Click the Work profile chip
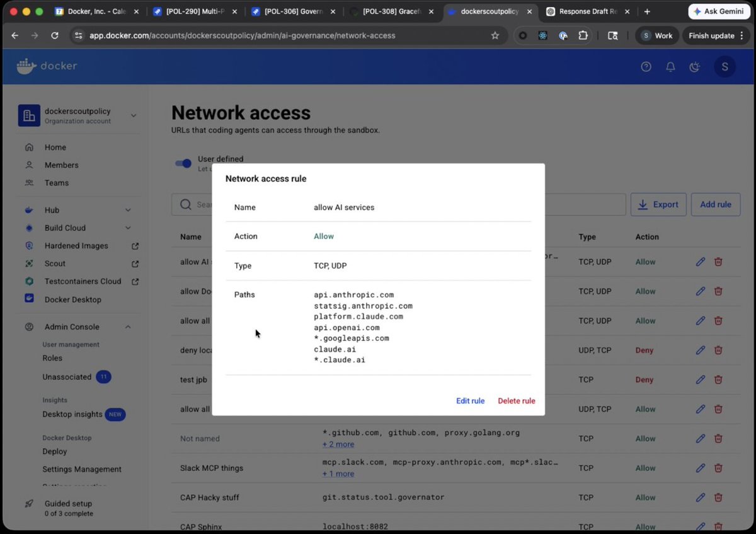Viewport: 756px width, 534px height. coord(657,36)
